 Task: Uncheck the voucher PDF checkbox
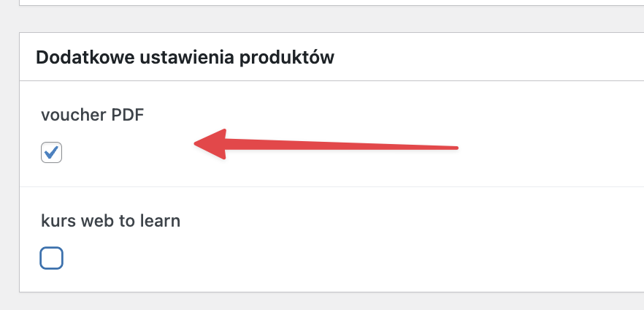coord(51,153)
